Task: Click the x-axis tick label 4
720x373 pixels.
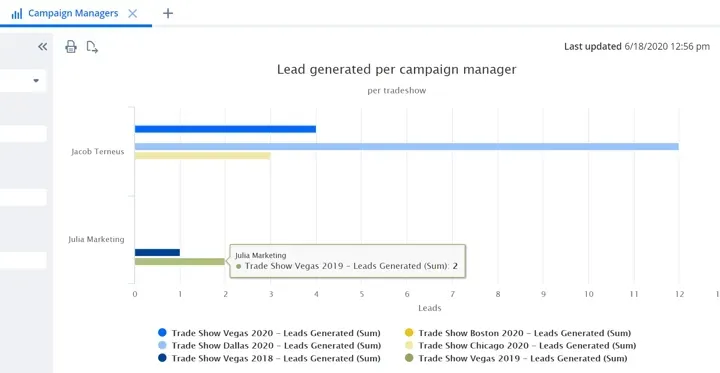Action: [x=316, y=294]
